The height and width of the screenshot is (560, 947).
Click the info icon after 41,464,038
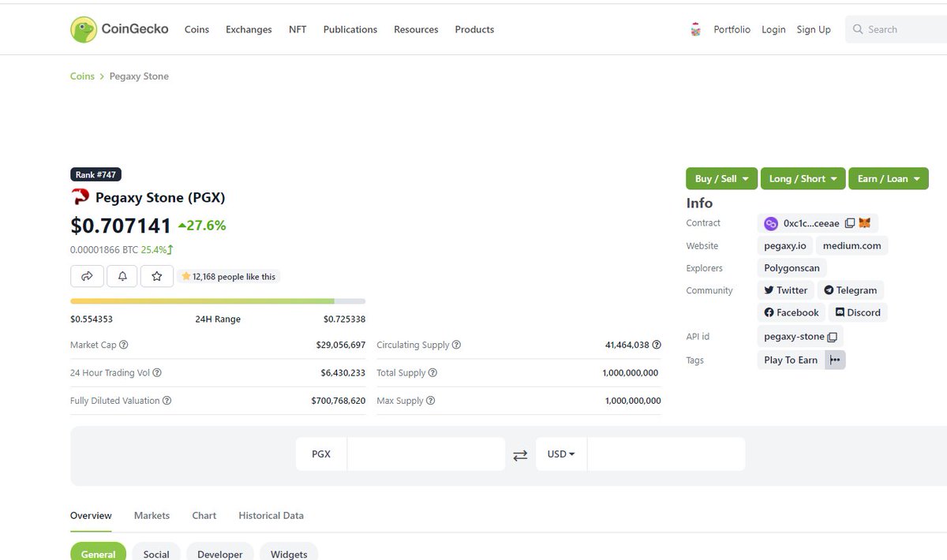click(657, 345)
